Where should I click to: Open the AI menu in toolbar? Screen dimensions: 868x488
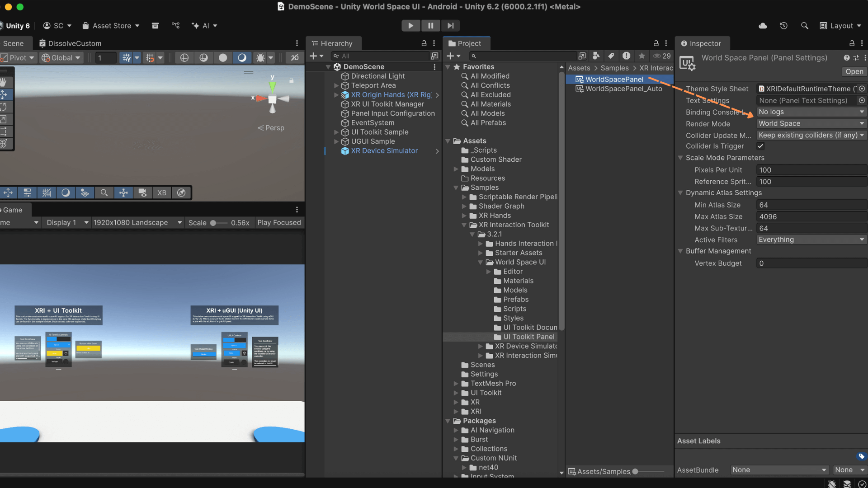click(204, 26)
